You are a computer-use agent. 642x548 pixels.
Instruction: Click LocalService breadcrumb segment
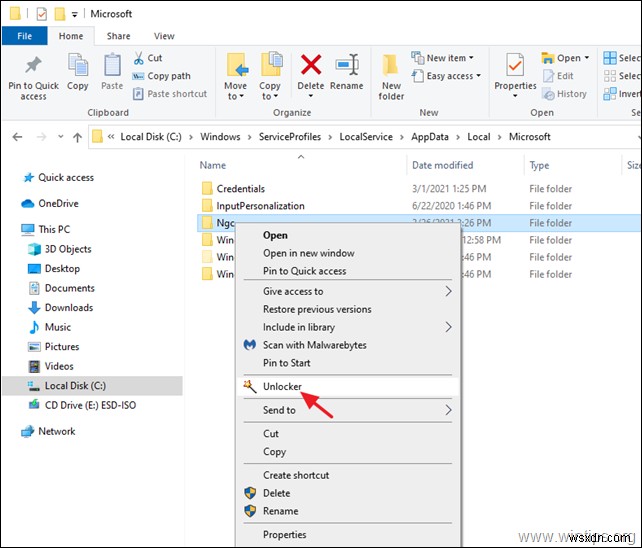(366, 137)
